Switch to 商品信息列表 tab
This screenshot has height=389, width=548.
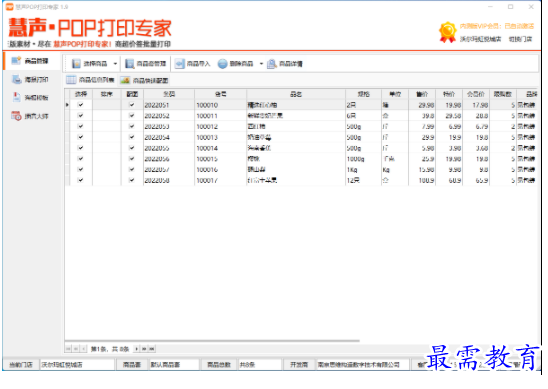pos(90,80)
